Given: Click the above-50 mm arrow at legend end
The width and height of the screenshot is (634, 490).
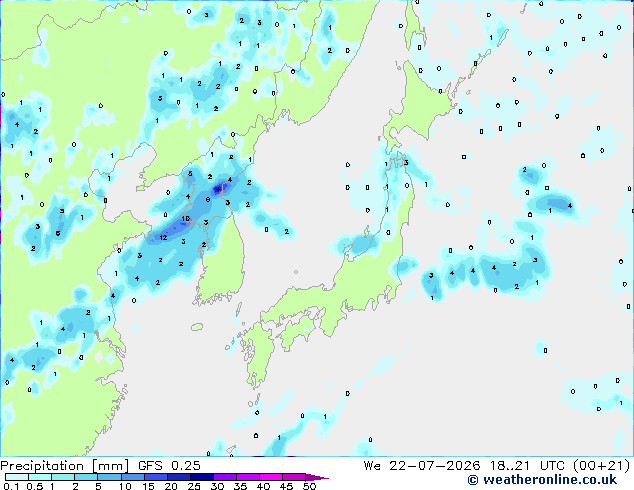Looking at the screenshot, I should 317,477.
